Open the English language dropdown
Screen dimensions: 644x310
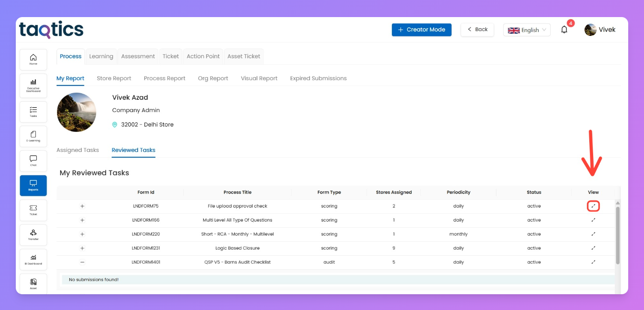point(527,30)
